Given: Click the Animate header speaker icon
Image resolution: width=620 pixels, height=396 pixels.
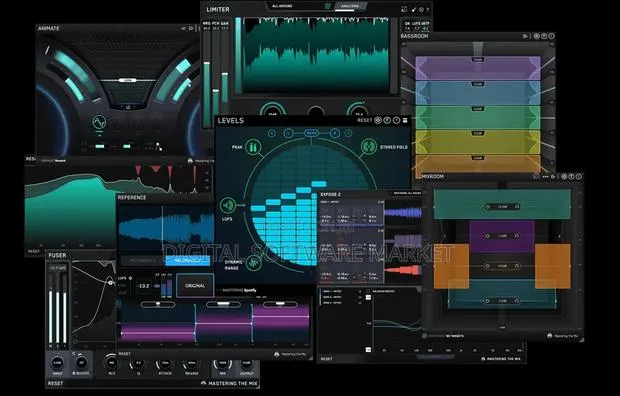Looking at the screenshot, I should click(191, 28).
